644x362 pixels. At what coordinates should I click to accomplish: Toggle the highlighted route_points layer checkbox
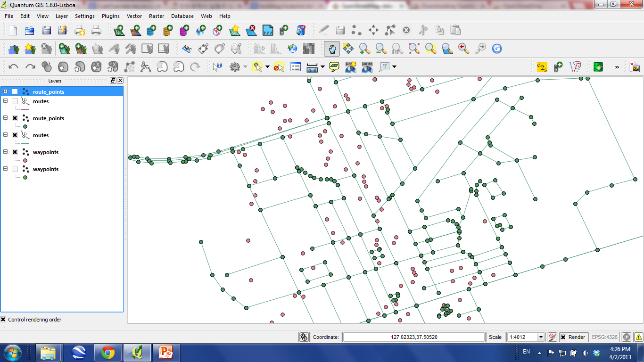(15, 92)
